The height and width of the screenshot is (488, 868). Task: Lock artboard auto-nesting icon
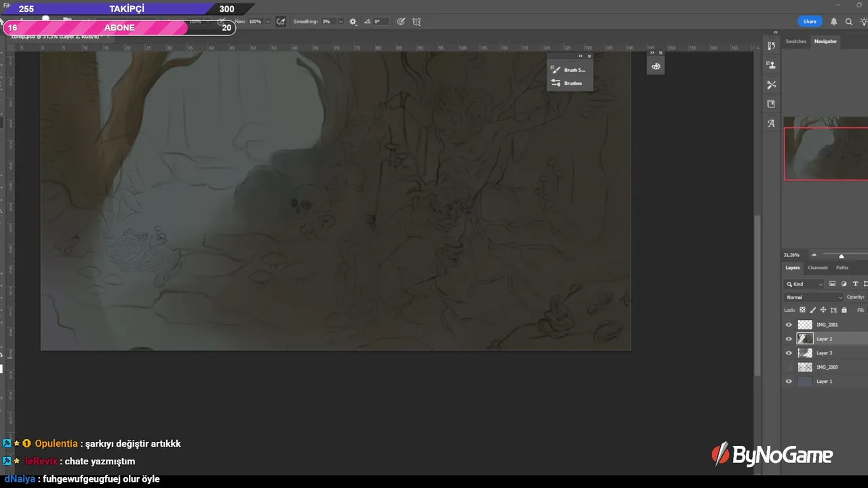coord(833,310)
